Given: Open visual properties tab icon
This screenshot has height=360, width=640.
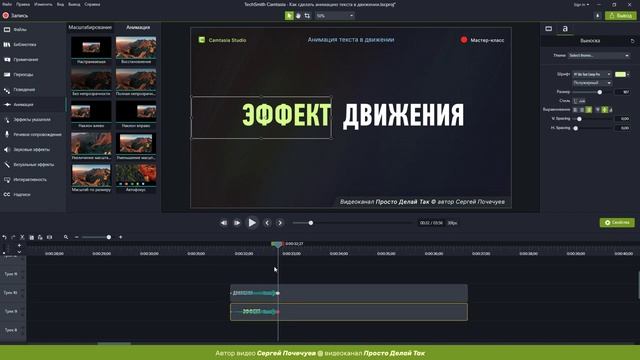Looking at the screenshot, I should tap(549, 29).
